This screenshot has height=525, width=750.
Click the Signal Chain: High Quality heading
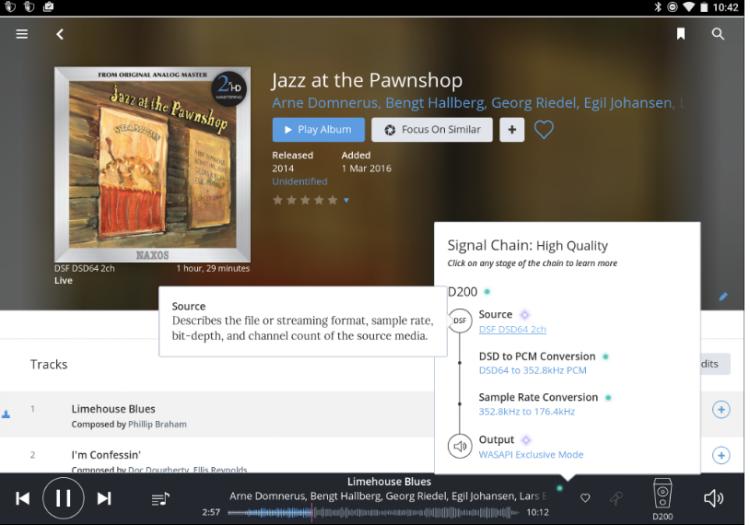pyautogui.click(x=528, y=246)
